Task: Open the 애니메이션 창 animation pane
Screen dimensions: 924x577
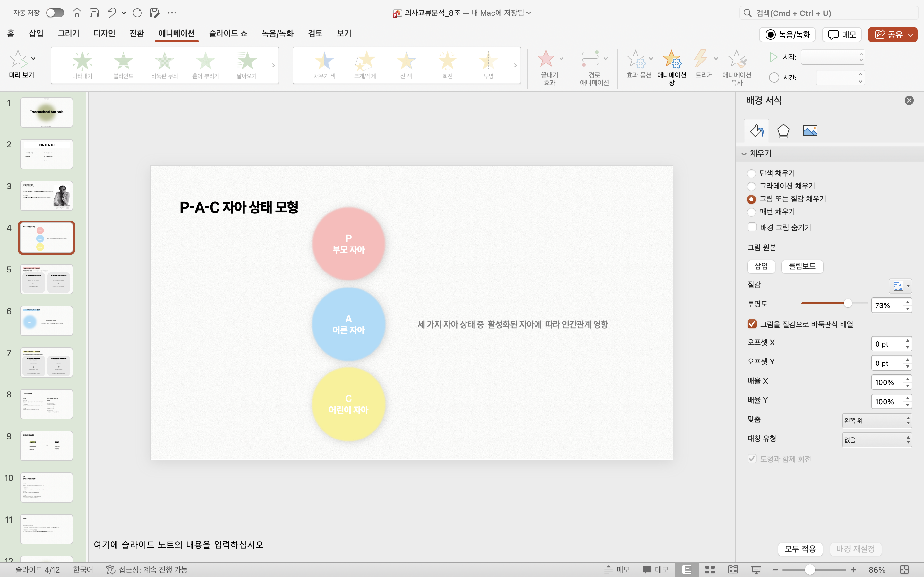Action: click(x=671, y=67)
